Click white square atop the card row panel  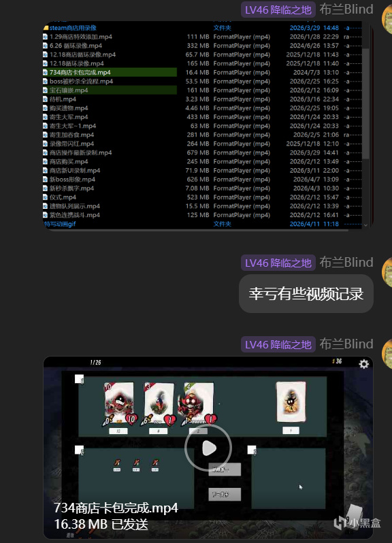pyautogui.click(x=79, y=379)
